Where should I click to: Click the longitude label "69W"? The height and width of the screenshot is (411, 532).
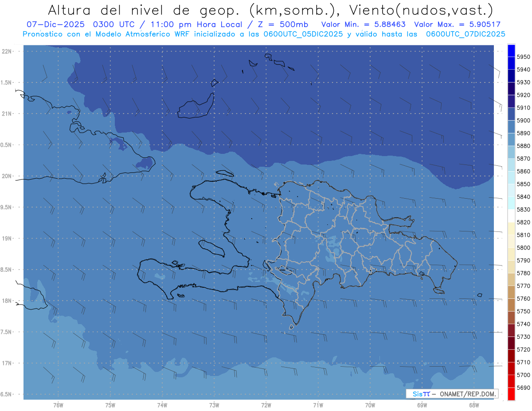point(422,405)
